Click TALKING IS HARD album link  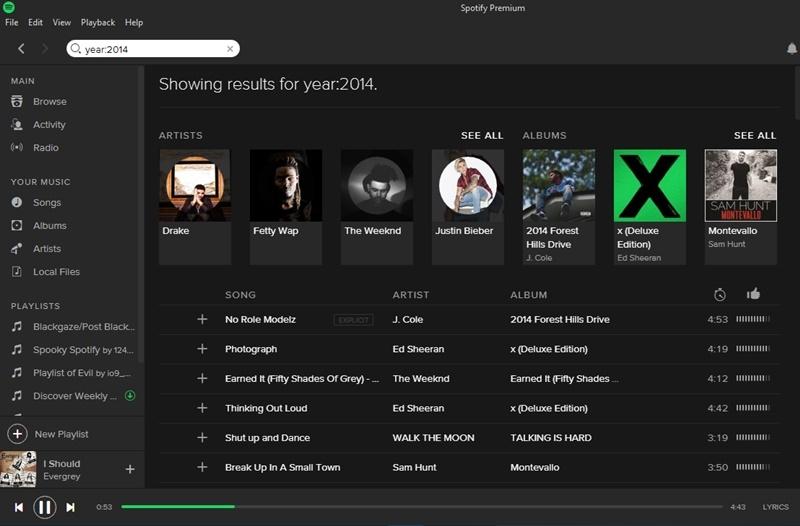[x=551, y=438]
